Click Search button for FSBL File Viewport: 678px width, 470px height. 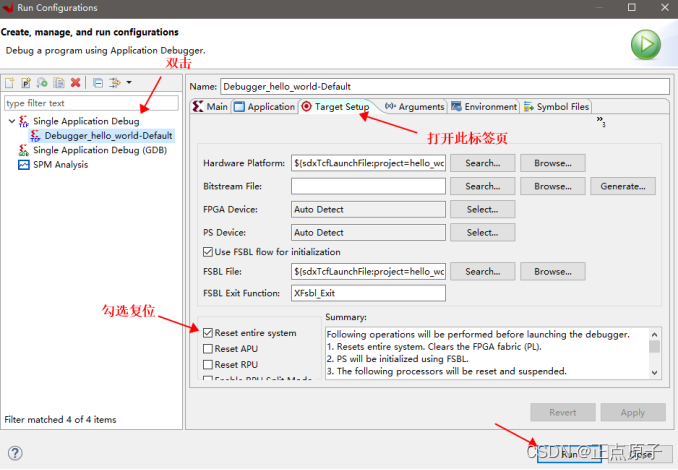click(483, 272)
